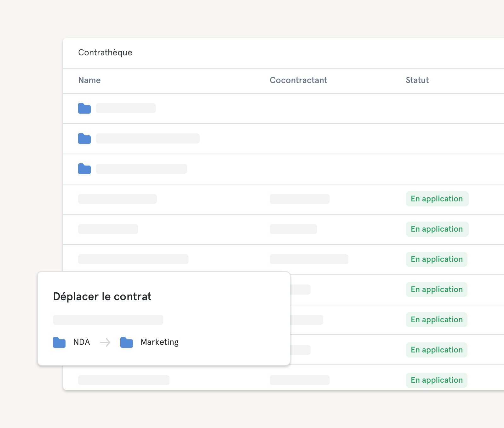This screenshot has height=428, width=504.
Task: Sort by the Cocontractant column header
Action: pyautogui.click(x=298, y=80)
